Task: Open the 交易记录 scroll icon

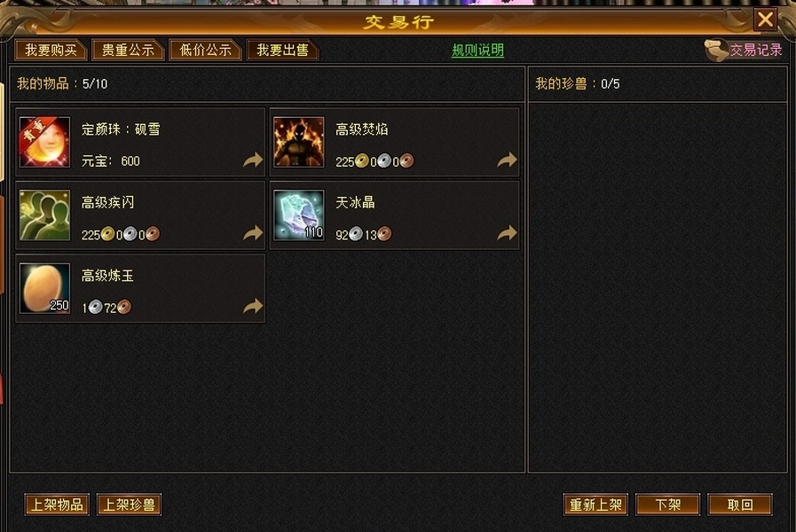Action: [x=716, y=51]
